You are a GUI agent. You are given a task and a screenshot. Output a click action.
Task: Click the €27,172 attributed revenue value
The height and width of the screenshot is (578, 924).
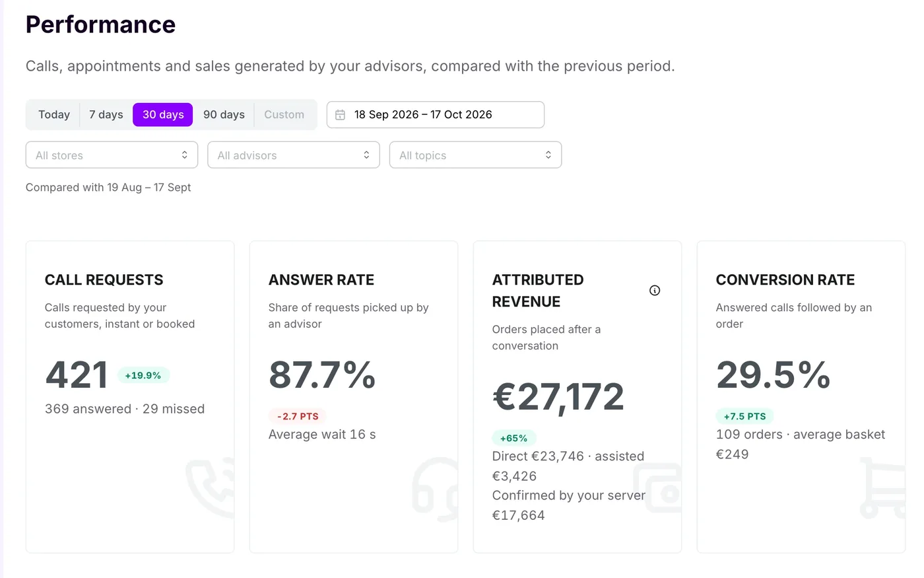[558, 397]
